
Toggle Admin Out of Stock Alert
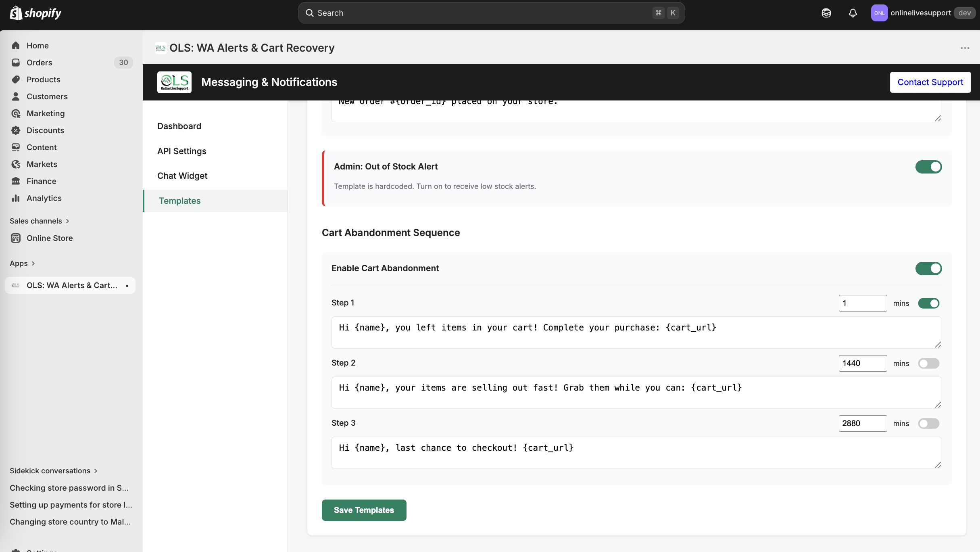tap(928, 167)
